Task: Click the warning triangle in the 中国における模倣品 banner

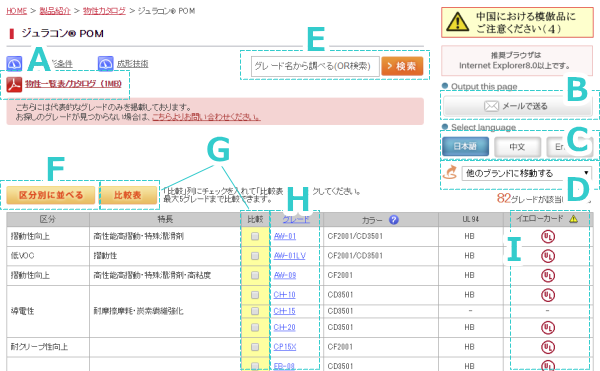Action: 457,22
